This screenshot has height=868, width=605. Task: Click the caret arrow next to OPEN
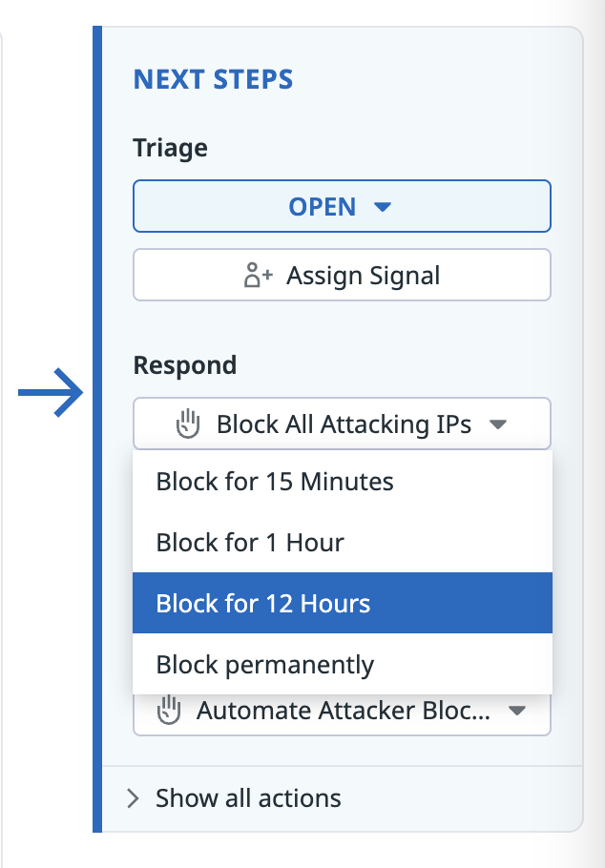pos(383,207)
